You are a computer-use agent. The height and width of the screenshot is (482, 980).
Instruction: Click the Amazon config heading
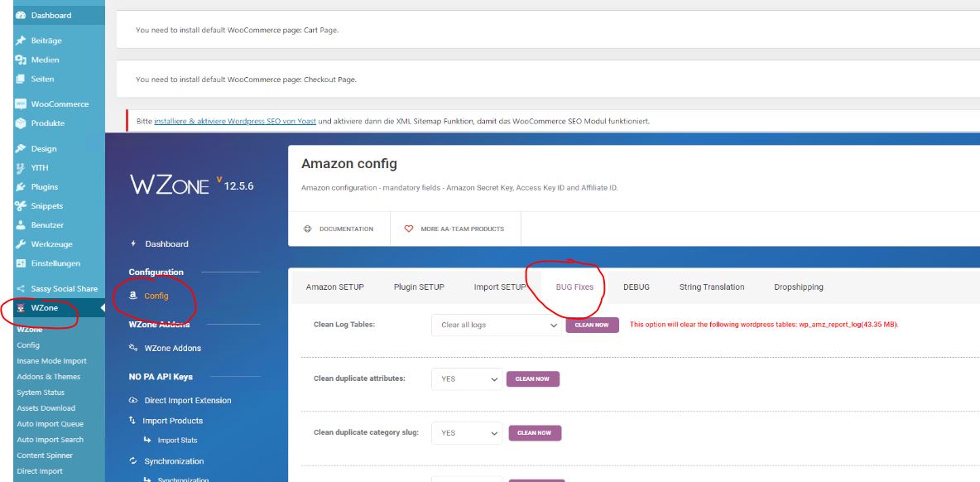pos(349,164)
